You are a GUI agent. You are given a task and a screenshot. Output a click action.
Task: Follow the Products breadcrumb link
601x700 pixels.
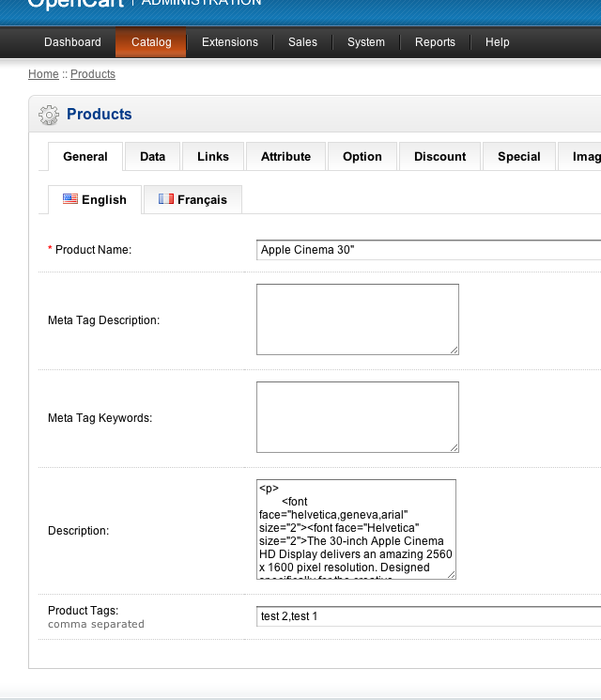point(93,74)
